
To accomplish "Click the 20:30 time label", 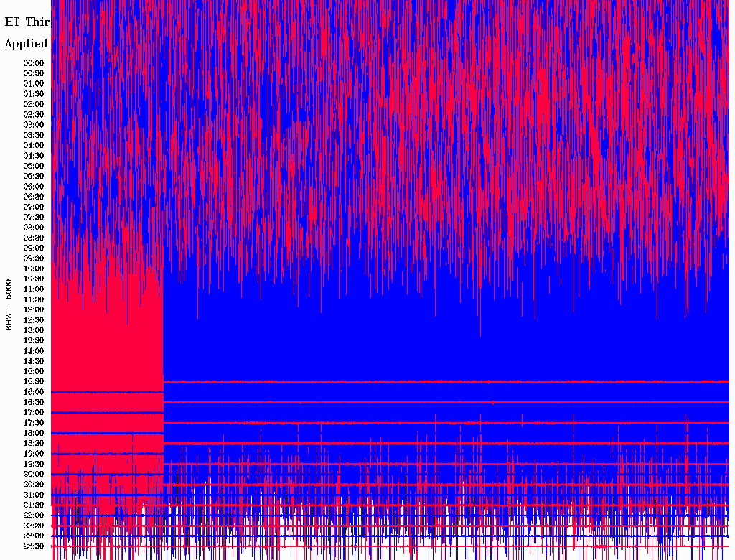I will 34,485.
